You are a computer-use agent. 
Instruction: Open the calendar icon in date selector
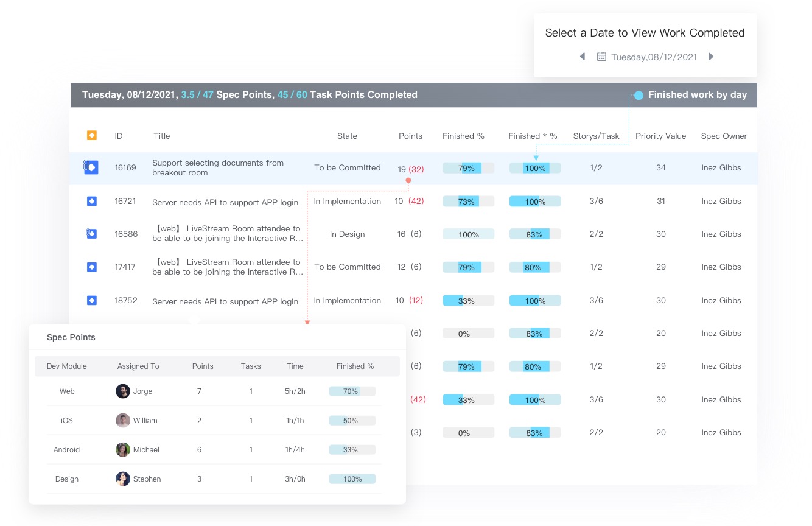601,57
